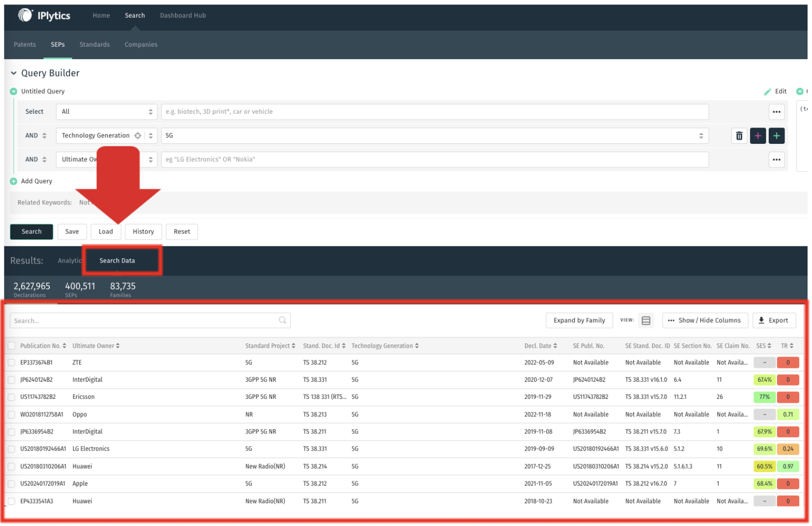Save the current query

(72, 231)
